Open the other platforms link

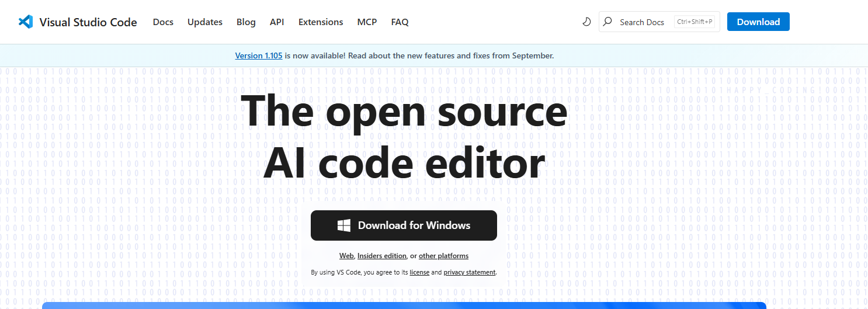(443, 256)
